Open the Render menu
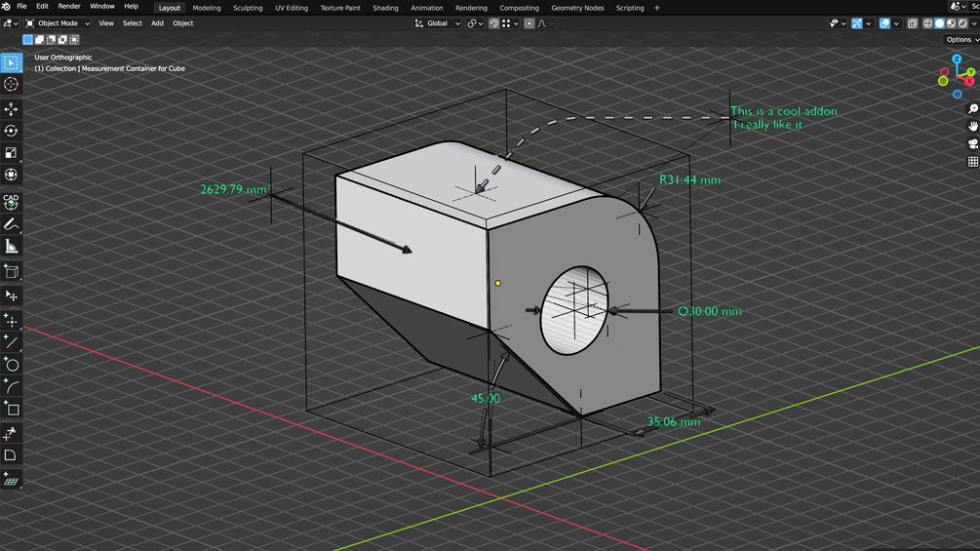Image resolution: width=980 pixels, height=551 pixels. point(69,7)
